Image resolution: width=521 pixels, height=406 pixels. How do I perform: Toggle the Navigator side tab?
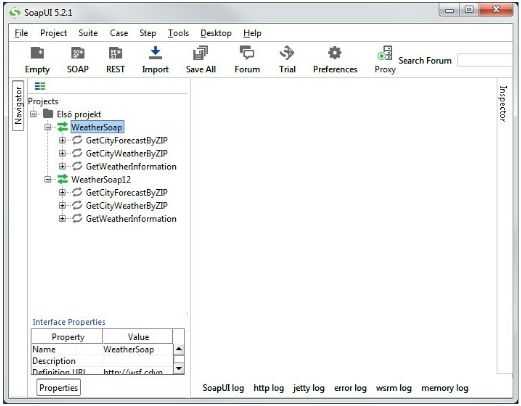pyautogui.click(x=18, y=105)
